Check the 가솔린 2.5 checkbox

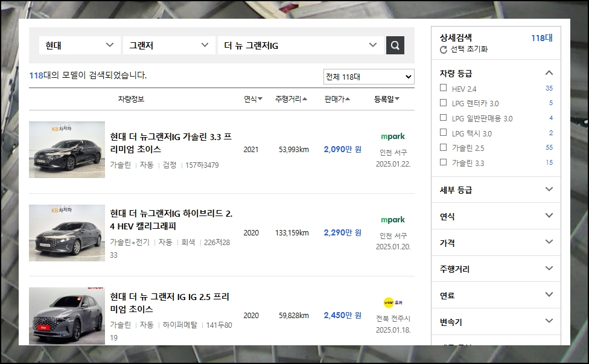coord(443,147)
